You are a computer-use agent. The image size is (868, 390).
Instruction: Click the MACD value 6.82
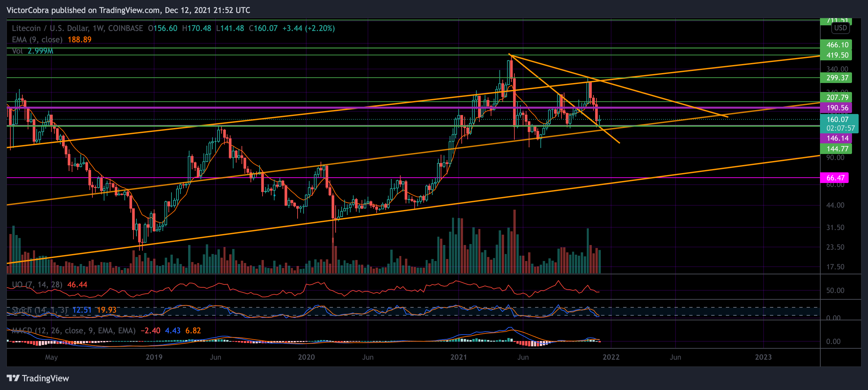point(193,331)
